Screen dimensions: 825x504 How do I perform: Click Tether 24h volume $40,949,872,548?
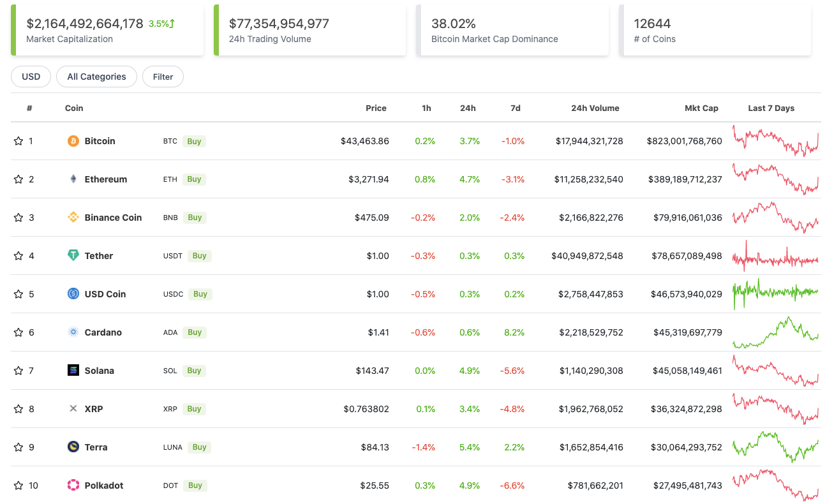coord(587,256)
